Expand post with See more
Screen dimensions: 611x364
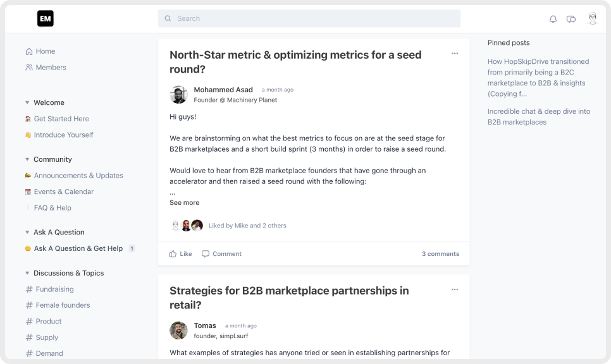pos(184,202)
